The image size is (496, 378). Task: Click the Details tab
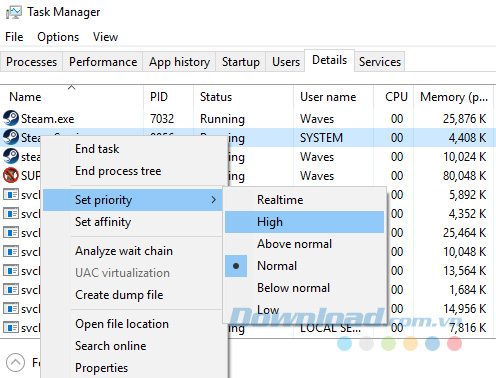pos(329,60)
